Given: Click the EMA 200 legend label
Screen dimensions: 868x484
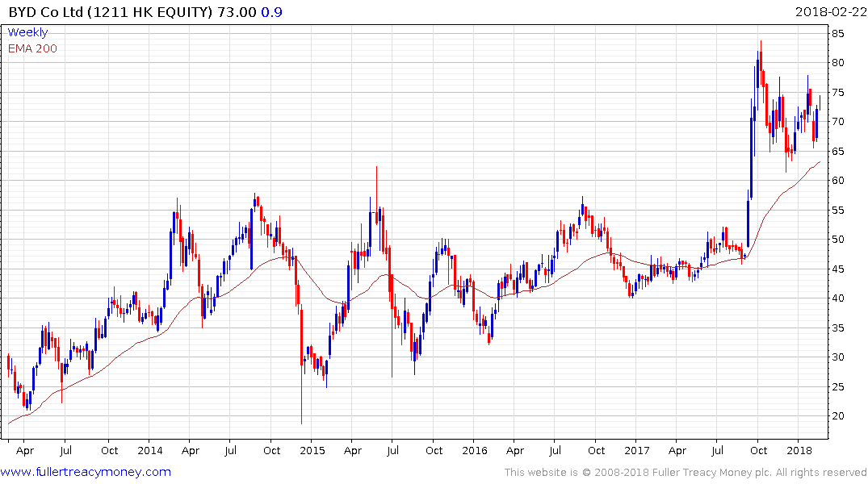Looking at the screenshot, I should (32, 48).
